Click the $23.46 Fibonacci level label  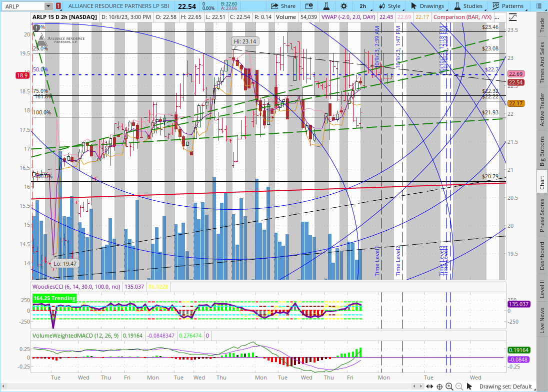(x=490, y=27)
